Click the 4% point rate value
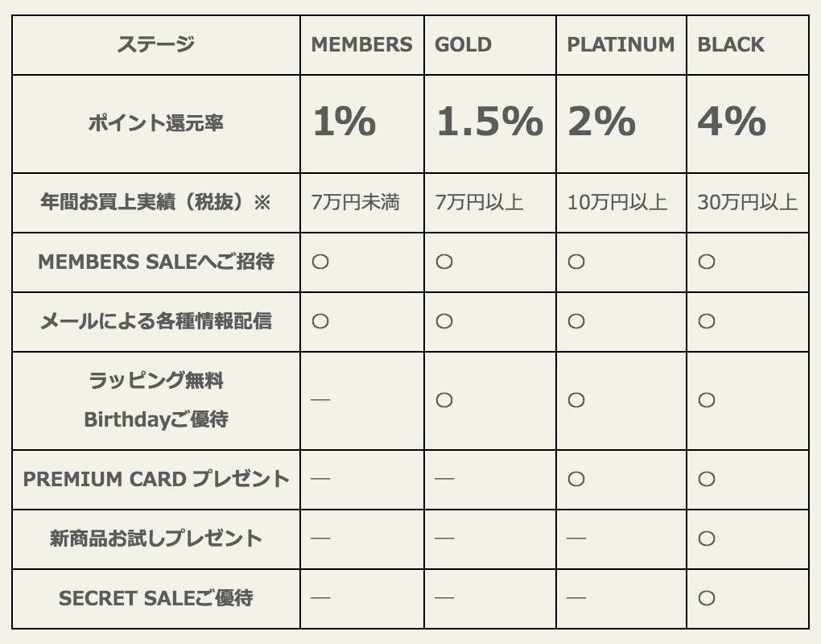This screenshot has width=821, height=644. click(732, 122)
